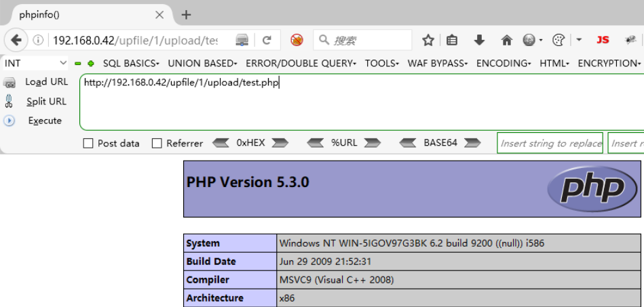The image size is (644, 307).
Task: Reload the current page
Action: tap(267, 40)
